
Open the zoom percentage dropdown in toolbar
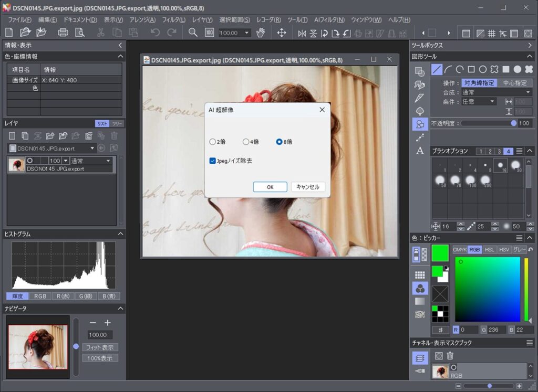(247, 33)
